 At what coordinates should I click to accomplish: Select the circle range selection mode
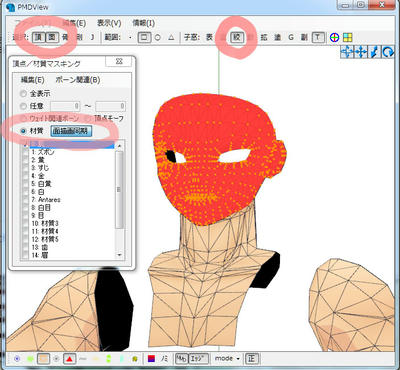point(158,37)
